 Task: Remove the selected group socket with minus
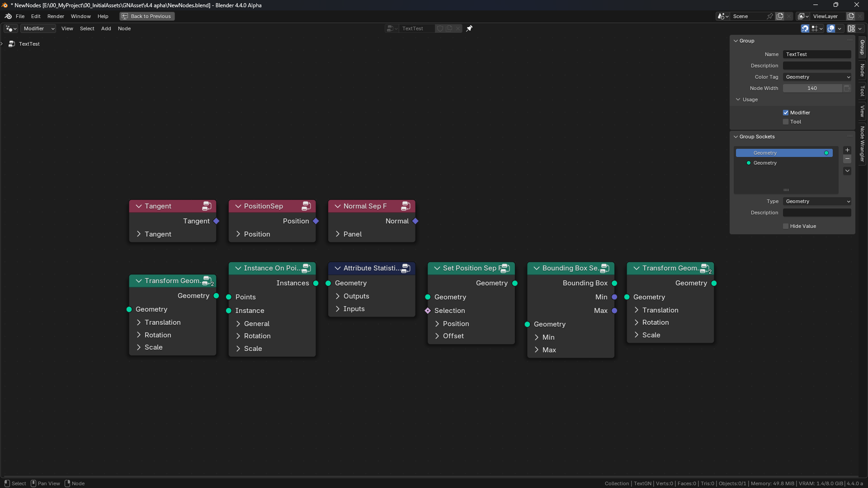click(847, 159)
